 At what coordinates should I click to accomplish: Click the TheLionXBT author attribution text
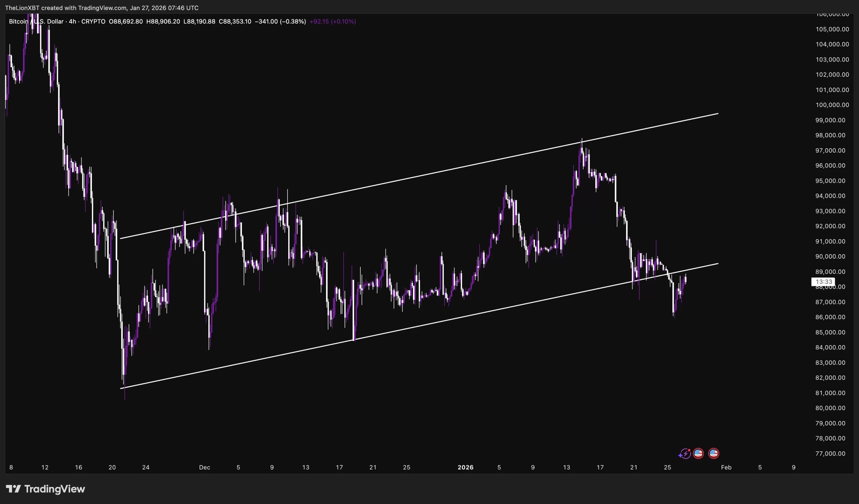tap(22, 8)
